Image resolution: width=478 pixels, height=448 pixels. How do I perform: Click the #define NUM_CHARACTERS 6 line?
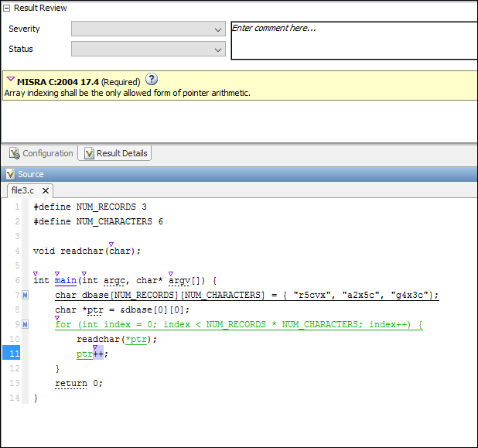click(98, 222)
